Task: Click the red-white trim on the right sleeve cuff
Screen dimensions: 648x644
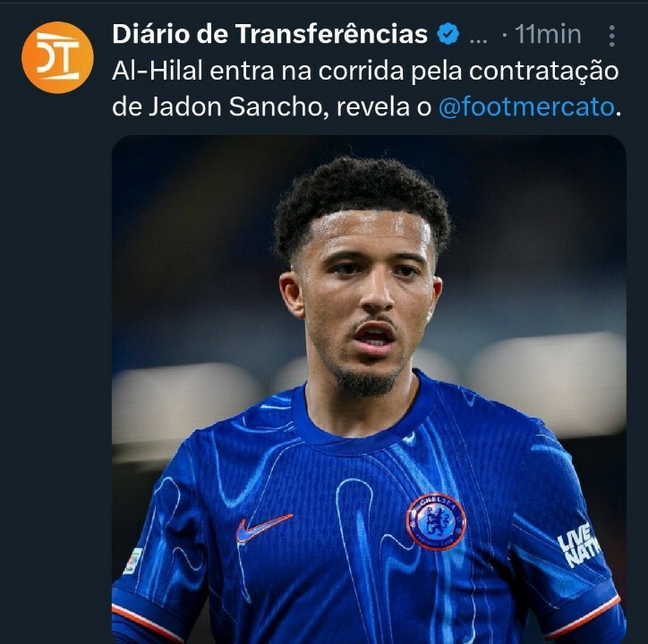Action: pos(583,615)
